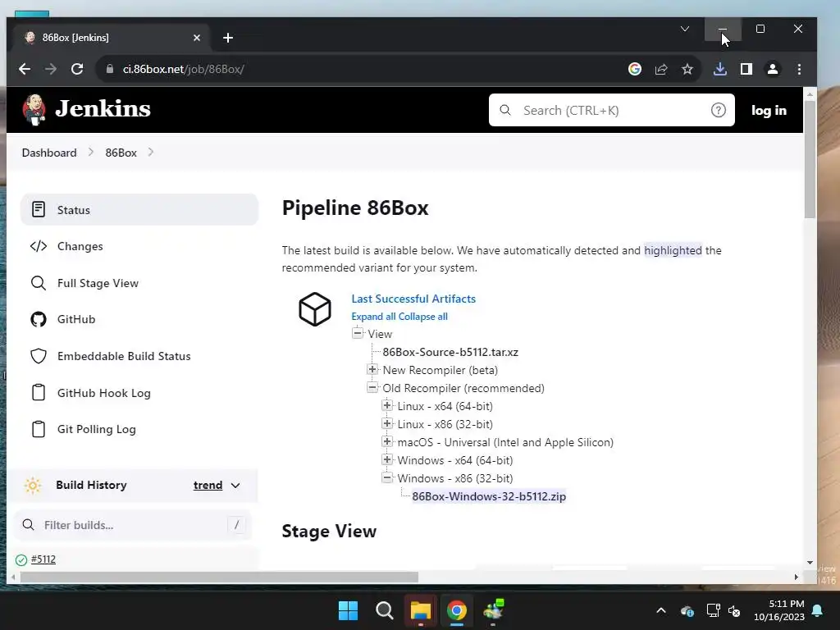Open the build history trend link
The width and height of the screenshot is (840, 630).
[208, 486]
